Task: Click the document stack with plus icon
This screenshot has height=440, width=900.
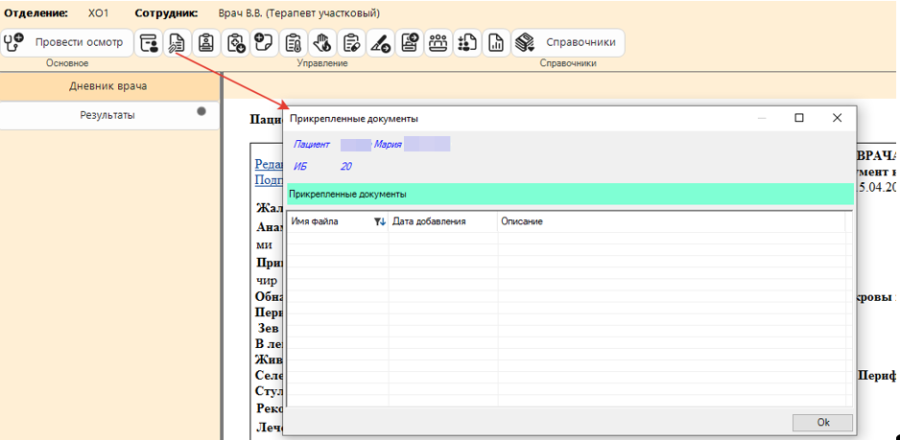Action: tap(409, 42)
